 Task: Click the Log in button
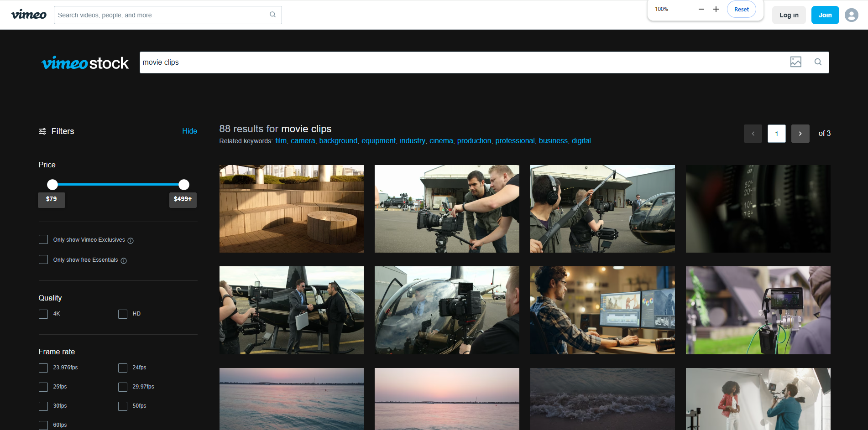coord(789,15)
